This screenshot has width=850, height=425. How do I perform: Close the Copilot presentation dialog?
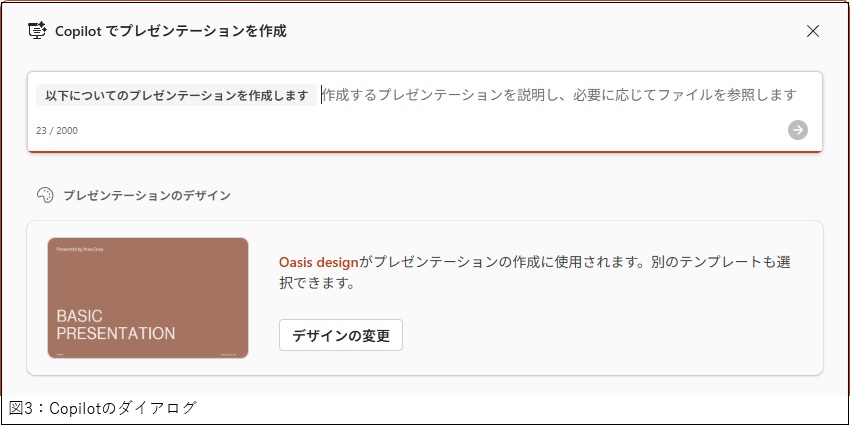coord(813,31)
